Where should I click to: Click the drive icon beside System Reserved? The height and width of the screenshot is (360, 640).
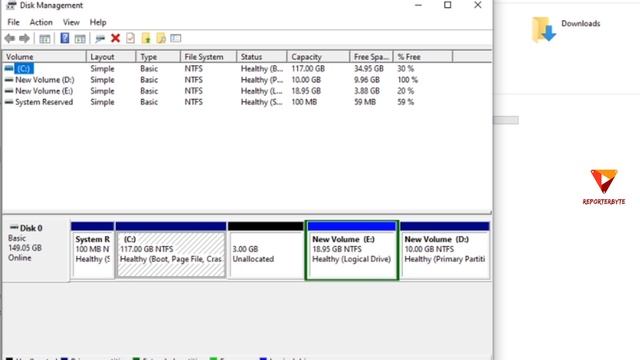coord(9,102)
